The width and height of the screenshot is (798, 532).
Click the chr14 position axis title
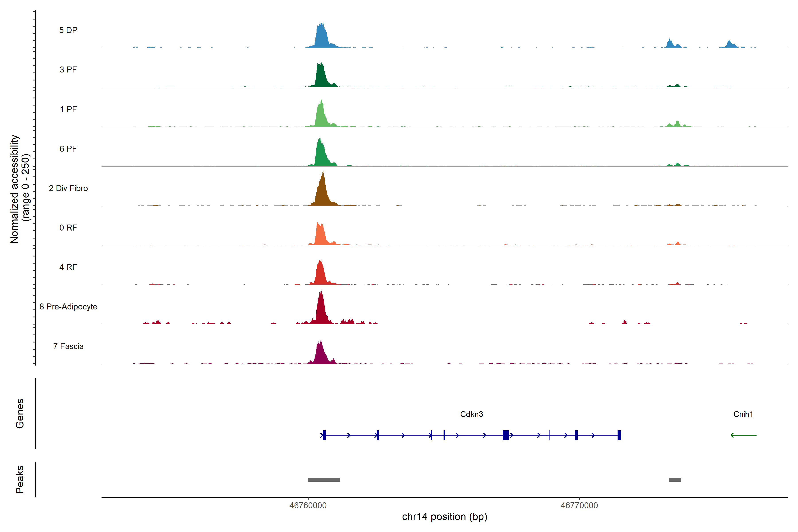(x=444, y=517)
